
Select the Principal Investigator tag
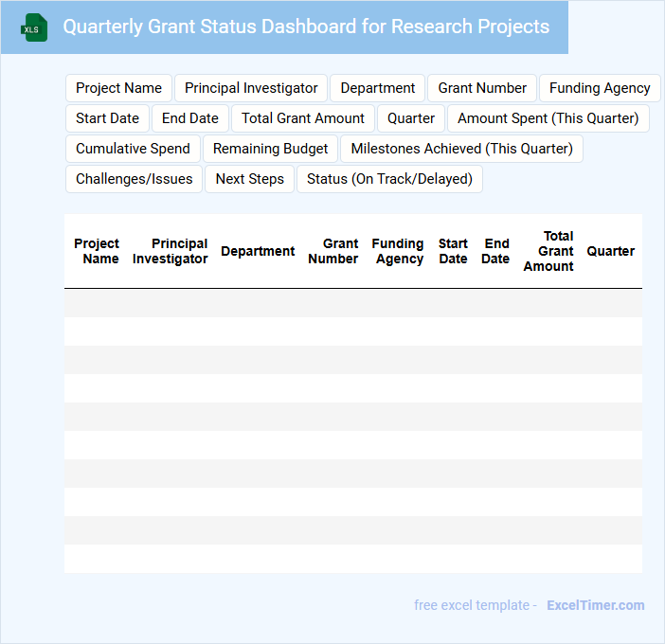pos(251,88)
